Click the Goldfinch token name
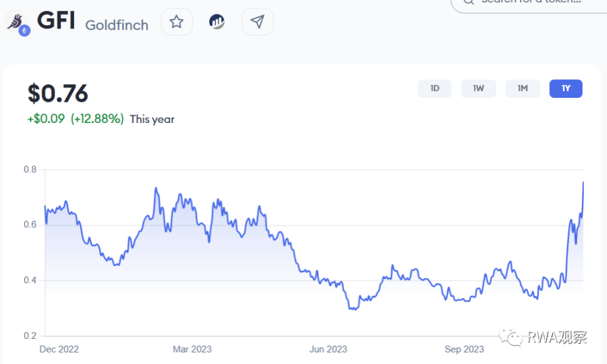The width and height of the screenshot is (607, 364). 116,25
